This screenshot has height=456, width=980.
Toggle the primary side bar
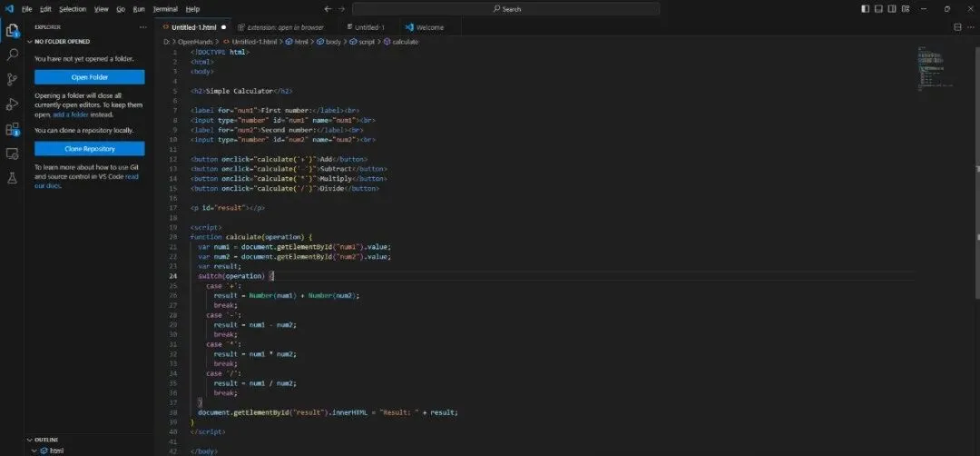pos(865,9)
